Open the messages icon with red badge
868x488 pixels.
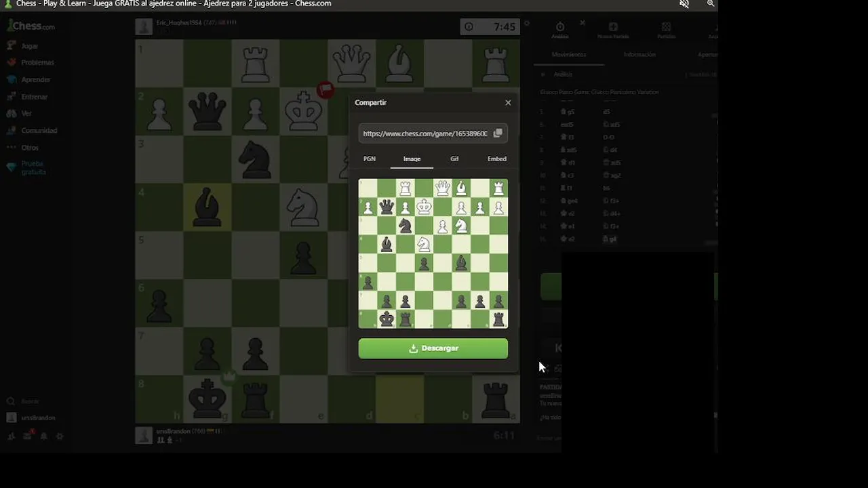point(28,436)
